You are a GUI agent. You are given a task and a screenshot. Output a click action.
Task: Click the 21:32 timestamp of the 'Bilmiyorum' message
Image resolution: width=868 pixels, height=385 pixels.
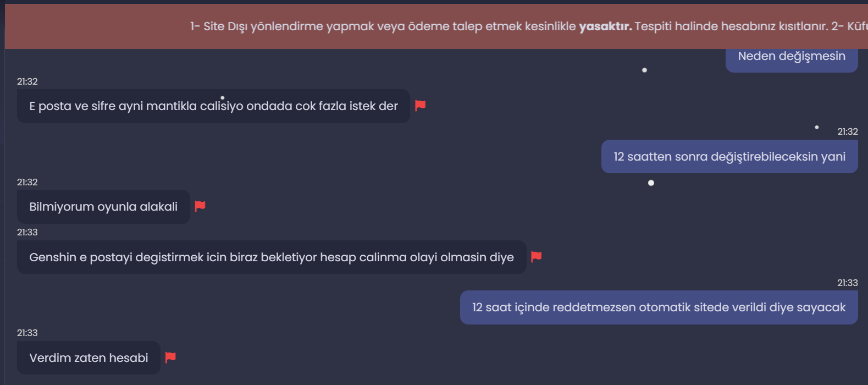click(x=27, y=182)
